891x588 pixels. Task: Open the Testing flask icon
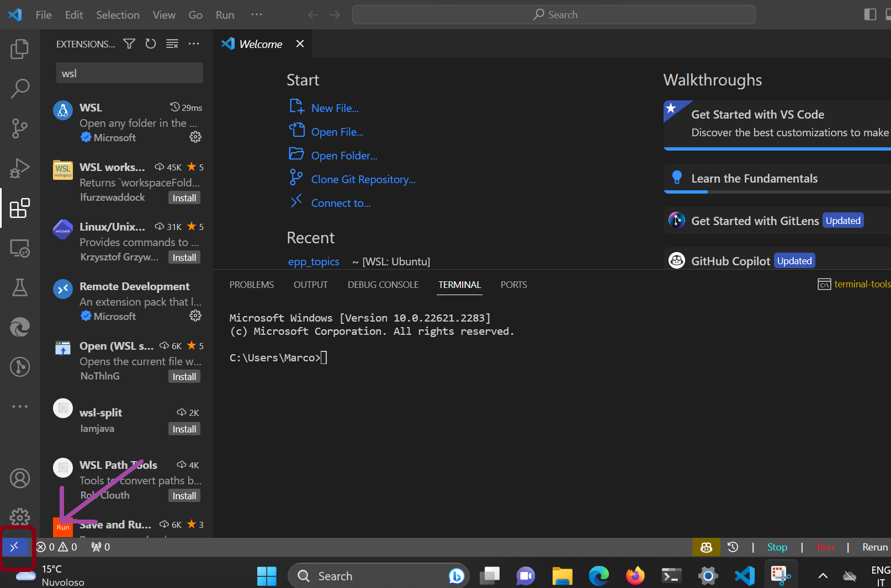[x=20, y=287]
